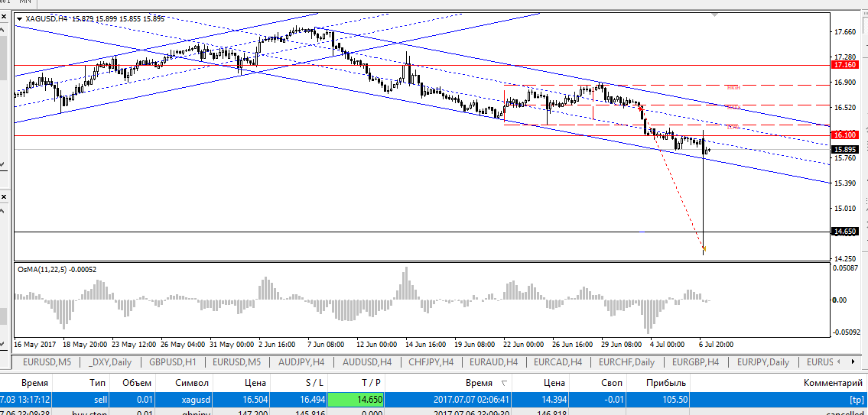The image size is (868, 415).
Task: Click the 7 Jun 08:00 time axis label
Action: pyautogui.click(x=325, y=344)
